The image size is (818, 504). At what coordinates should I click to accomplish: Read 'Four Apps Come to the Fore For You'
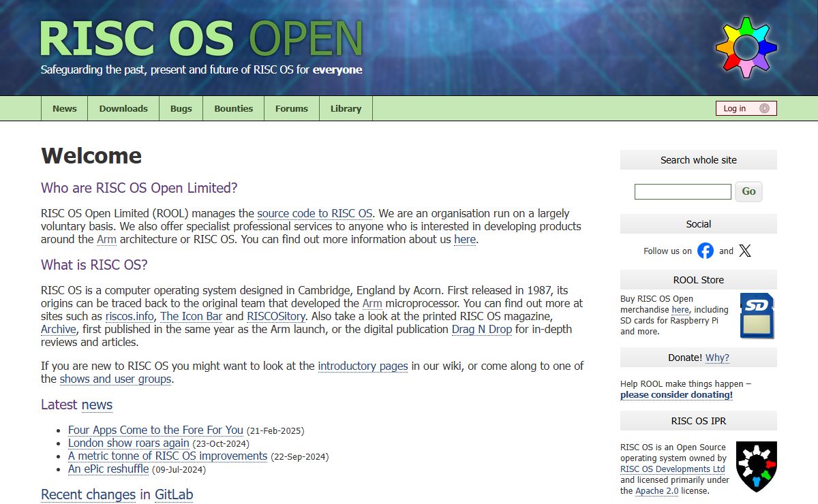[x=155, y=430]
